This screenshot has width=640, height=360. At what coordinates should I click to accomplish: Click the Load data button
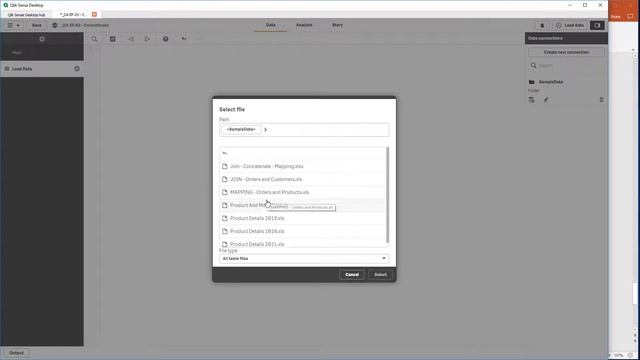[570, 25]
